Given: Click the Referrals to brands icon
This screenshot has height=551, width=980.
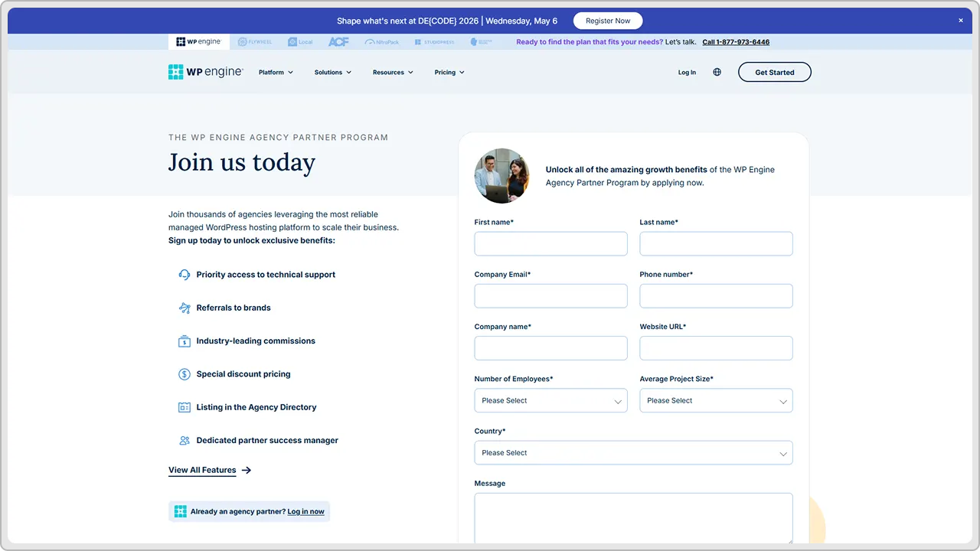Looking at the screenshot, I should 185,308.
